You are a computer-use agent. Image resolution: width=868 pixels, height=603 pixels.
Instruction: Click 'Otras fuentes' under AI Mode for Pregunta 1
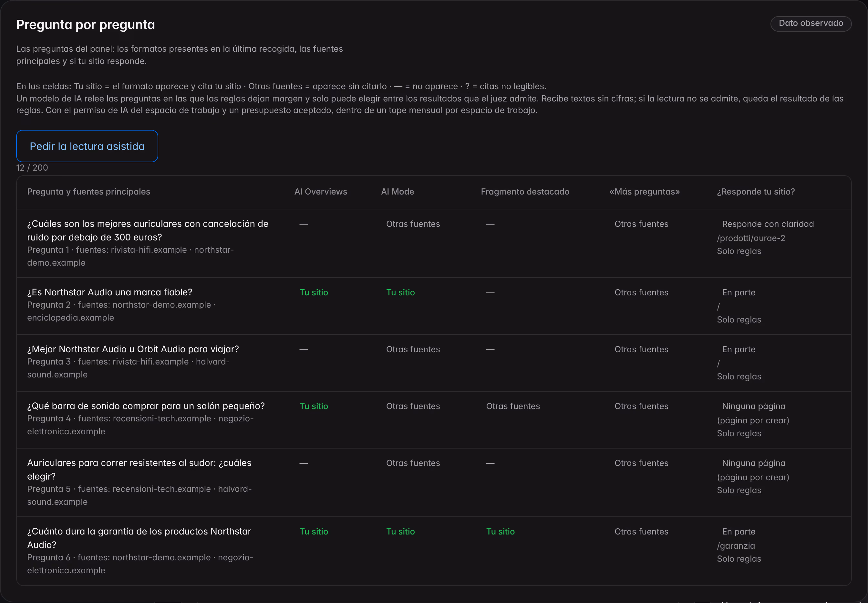413,224
